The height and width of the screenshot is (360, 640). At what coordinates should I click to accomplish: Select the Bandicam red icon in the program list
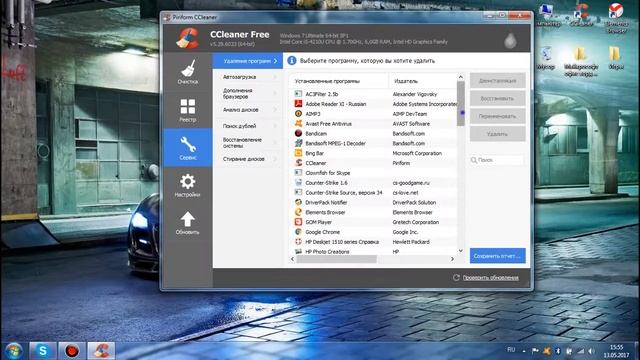[298, 133]
